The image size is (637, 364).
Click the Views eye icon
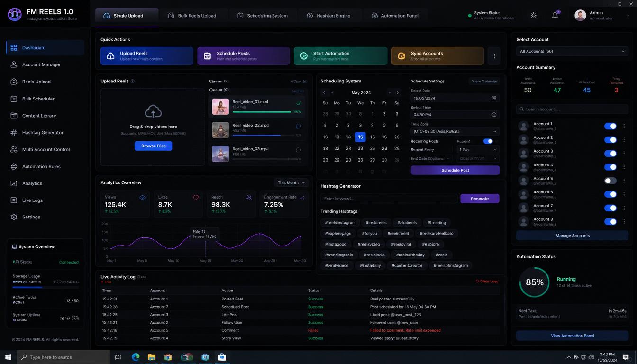(142, 198)
